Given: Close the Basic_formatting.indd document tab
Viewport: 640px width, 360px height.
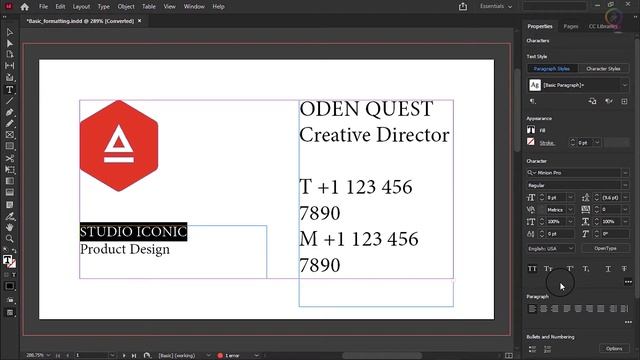Looking at the screenshot, I should click(140, 21).
